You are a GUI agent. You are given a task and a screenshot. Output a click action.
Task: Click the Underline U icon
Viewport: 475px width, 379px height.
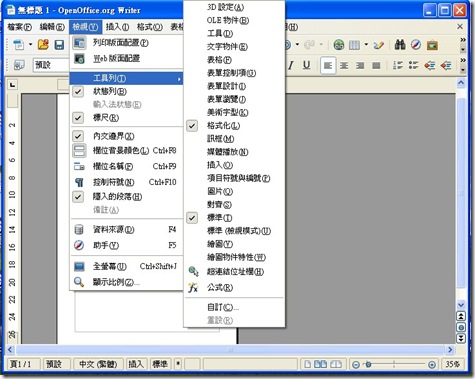coord(306,65)
